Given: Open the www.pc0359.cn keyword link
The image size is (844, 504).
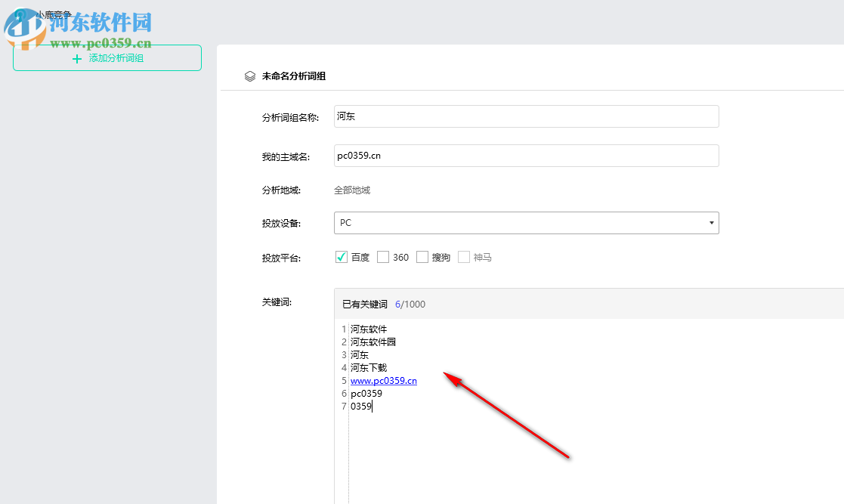Looking at the screenshot, I should click(x=383, y=380).
